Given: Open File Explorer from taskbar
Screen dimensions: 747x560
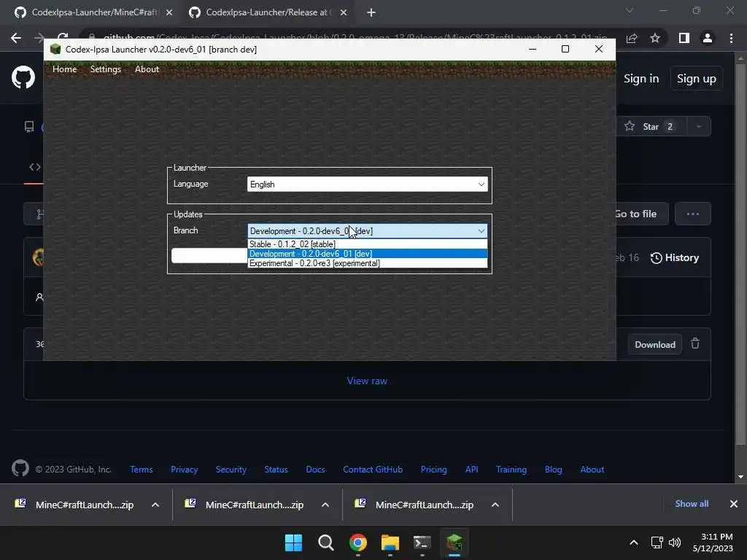Looking at the screenshot, I should [x=390, y=542].
